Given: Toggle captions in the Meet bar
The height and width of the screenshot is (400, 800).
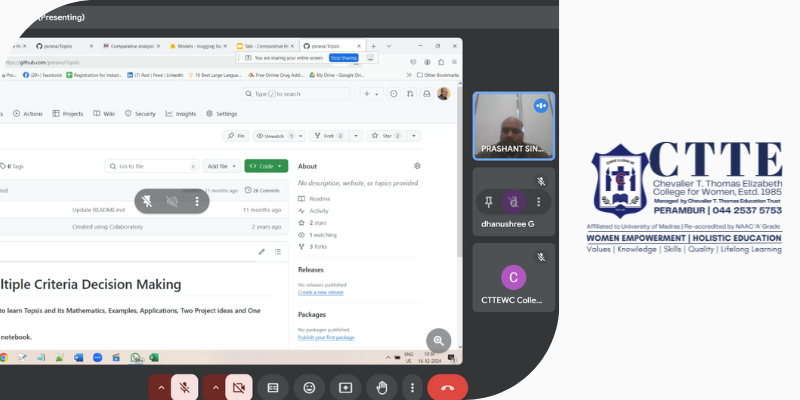Looking at the screenshot, I should [273, 388].
